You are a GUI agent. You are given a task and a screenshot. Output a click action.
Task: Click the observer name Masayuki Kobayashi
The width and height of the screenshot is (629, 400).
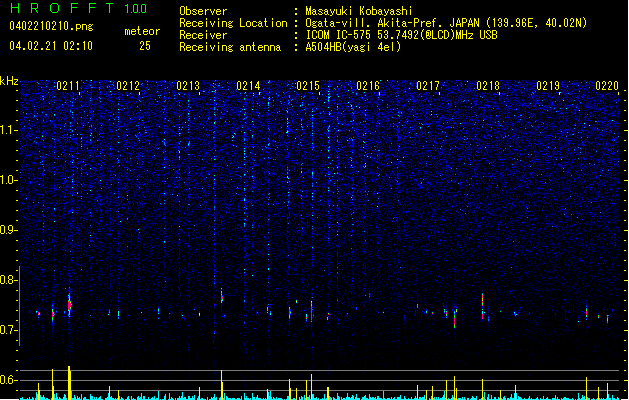pos(359,11)
